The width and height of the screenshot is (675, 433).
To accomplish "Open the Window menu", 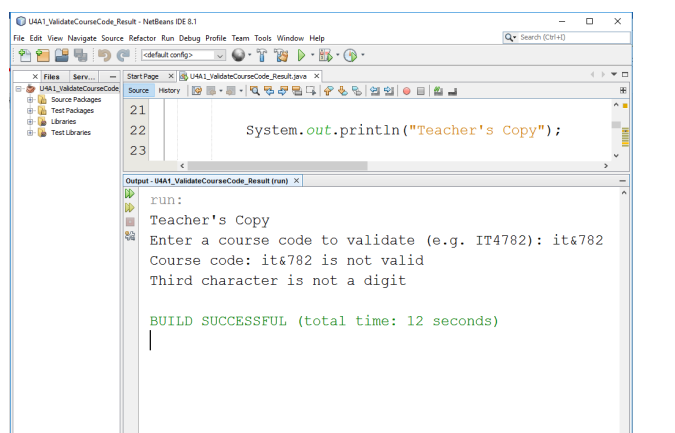I will click(290, 38).
